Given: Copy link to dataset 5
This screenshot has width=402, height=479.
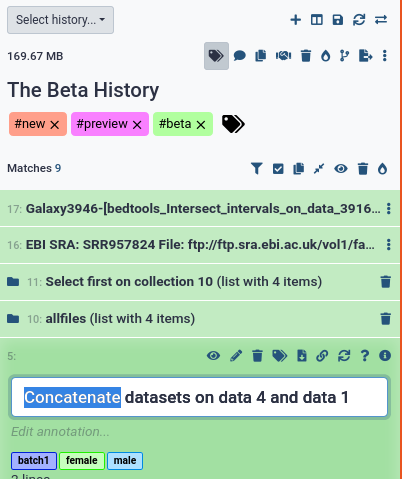Looking at the screenshot, I should 322,356.
